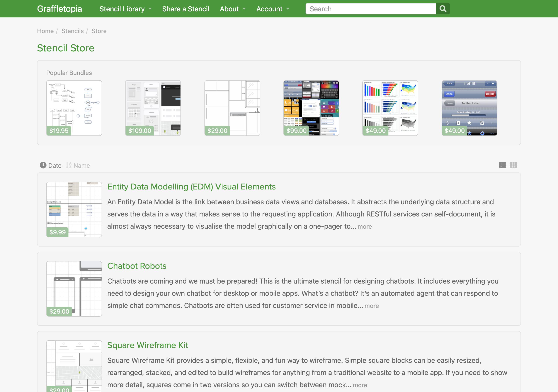Open the About dropdown menu
This screenshot has height=392, width=558.
click(x=233, y=9)
